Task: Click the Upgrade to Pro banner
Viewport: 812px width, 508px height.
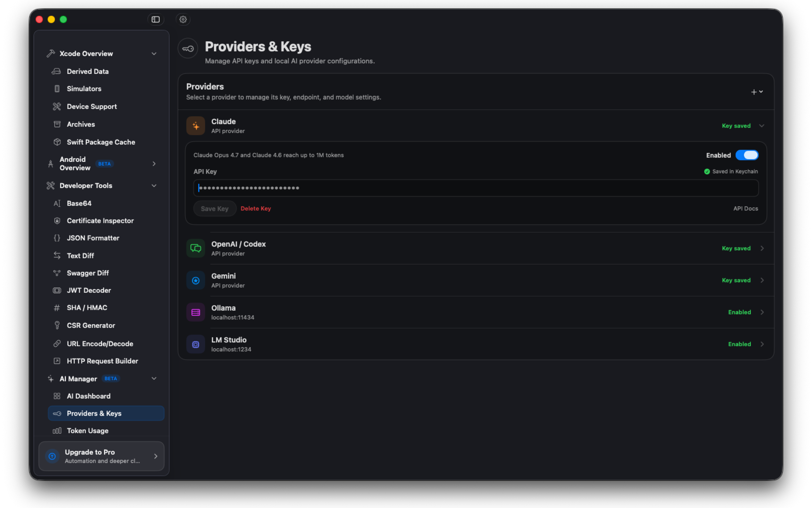Action: point(101,456)
